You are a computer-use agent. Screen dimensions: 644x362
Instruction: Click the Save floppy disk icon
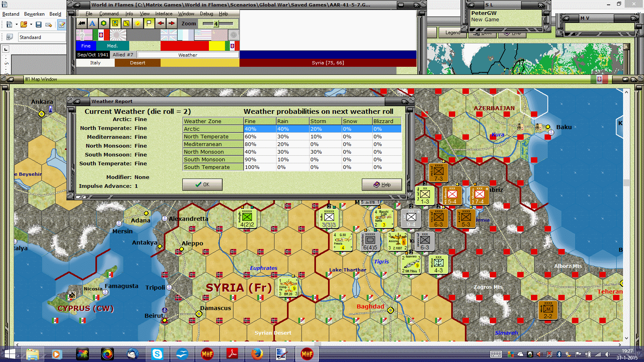pyautogui.click(x=39, y=25)
